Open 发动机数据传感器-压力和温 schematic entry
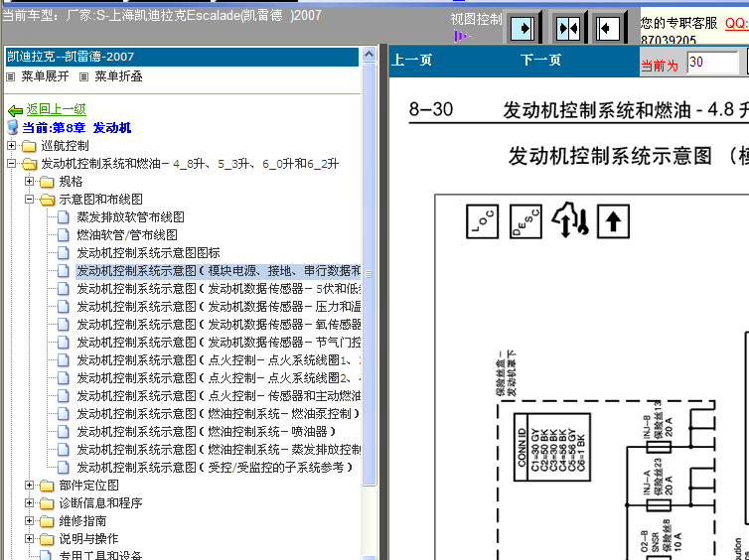Screen dimensions: 749x560 coord(219,307)
